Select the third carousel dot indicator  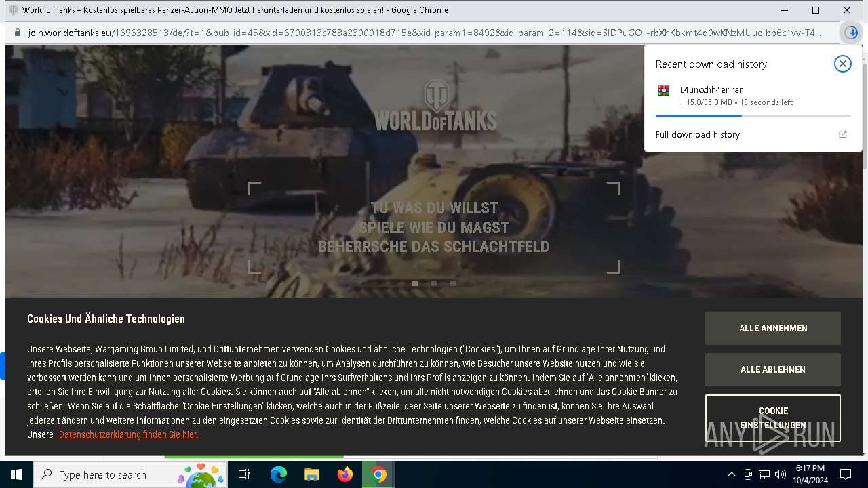click(453, 283)
